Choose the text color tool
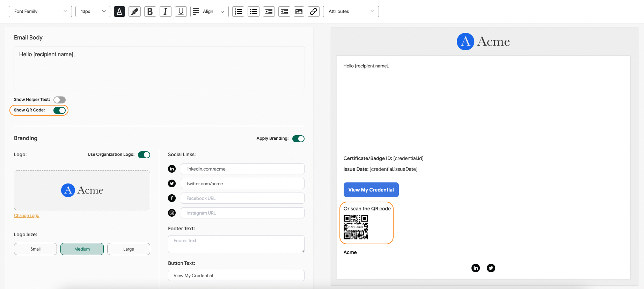The height and width of the screenshot is (289, 644). coord(119,12)
